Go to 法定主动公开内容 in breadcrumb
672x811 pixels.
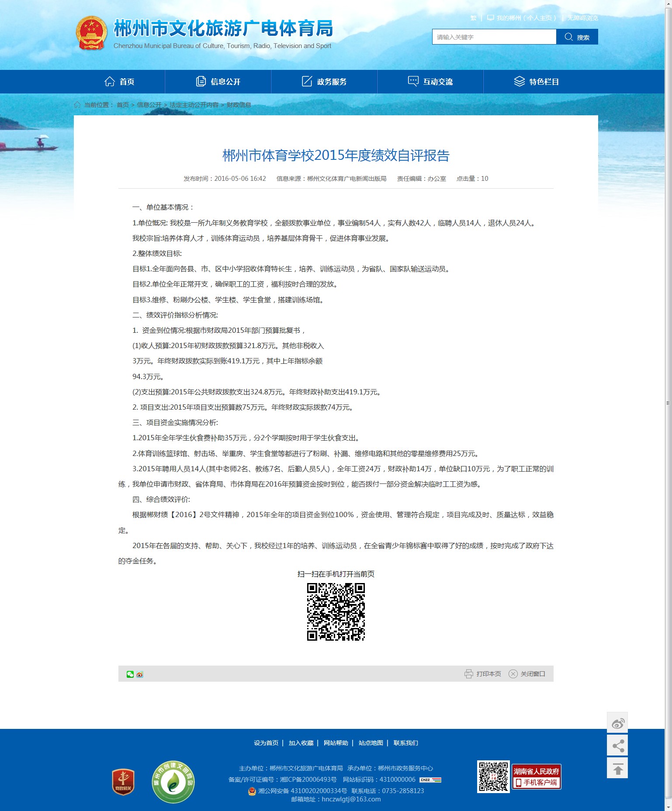tap(194, 105)
